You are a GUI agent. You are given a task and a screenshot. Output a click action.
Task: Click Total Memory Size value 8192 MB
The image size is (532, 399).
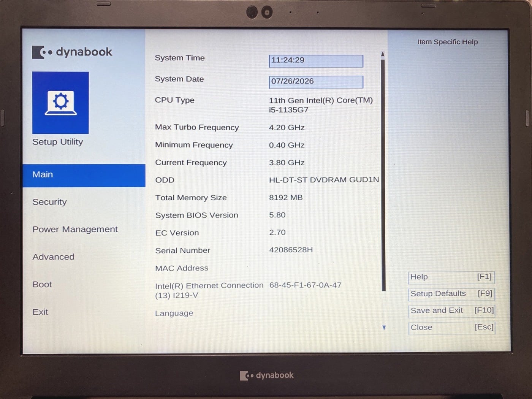coord(286,198)
